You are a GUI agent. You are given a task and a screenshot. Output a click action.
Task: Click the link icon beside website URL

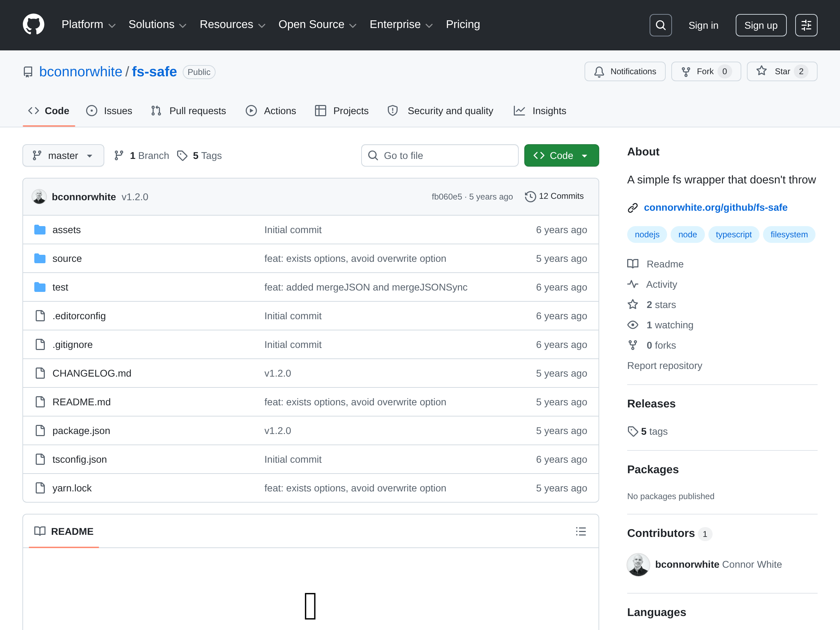[x=633, y=208]
